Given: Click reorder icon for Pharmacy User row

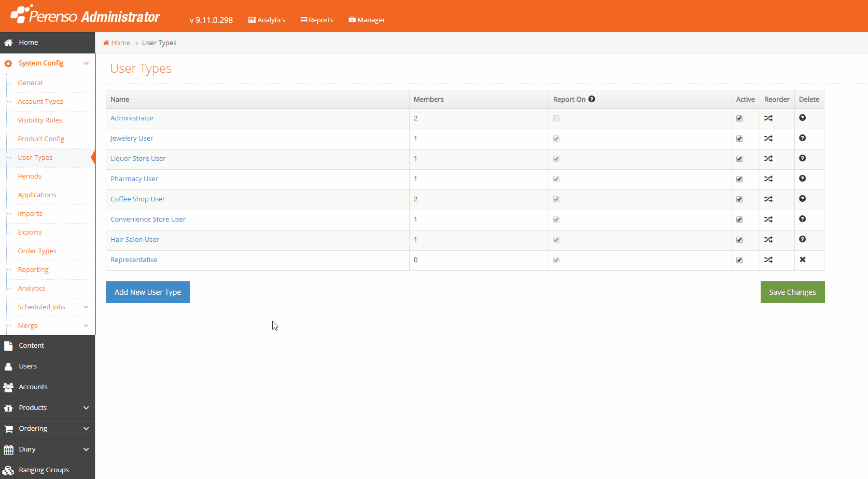Looking at the screenshot, I should tap(768, 179).
